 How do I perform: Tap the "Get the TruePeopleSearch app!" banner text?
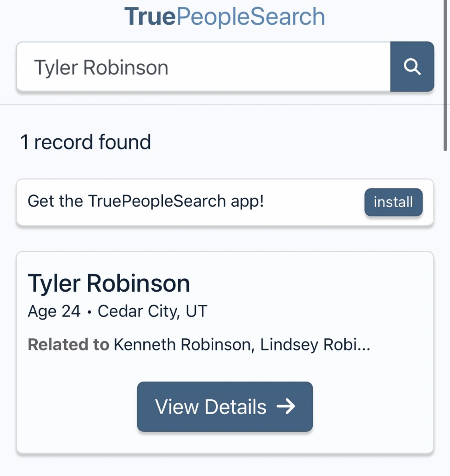(146, 201)
